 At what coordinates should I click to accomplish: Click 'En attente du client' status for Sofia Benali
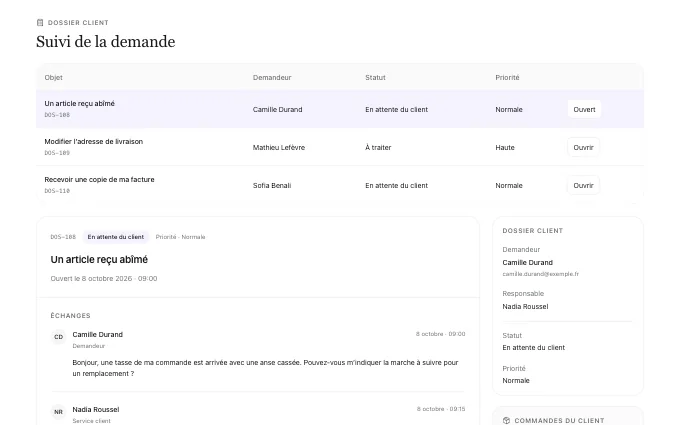396,185
